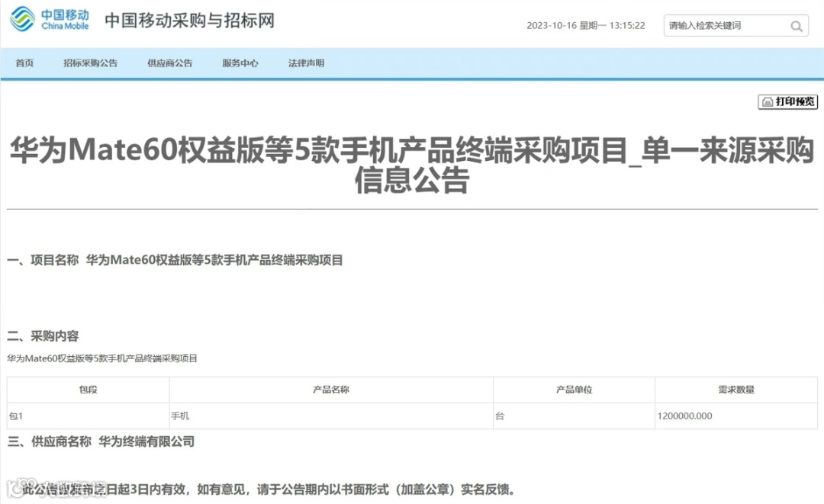Viewport: 824px width, 504px height.
Task: Click the 三、供应商名称 华为终端有限公司 line
Action: (101, 441)
